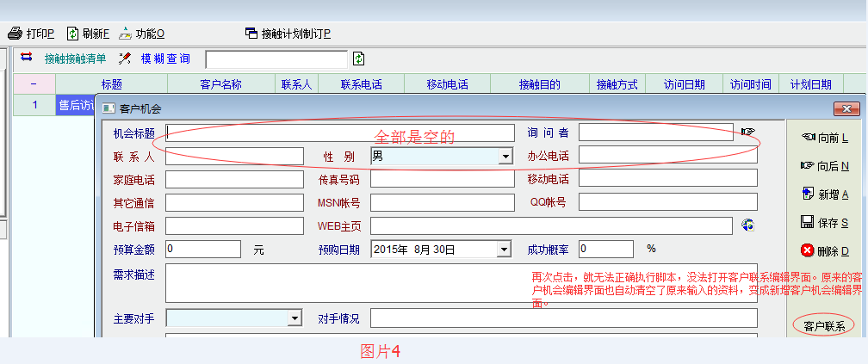Click the 接触接触清单 list link
868x364 pixels.
coord(75,59)
